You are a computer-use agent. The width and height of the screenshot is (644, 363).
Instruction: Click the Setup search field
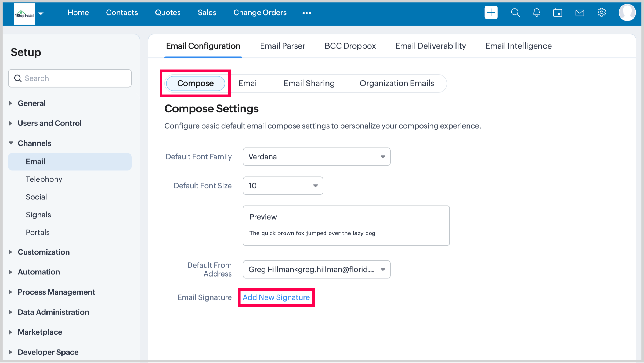[70, 78]
